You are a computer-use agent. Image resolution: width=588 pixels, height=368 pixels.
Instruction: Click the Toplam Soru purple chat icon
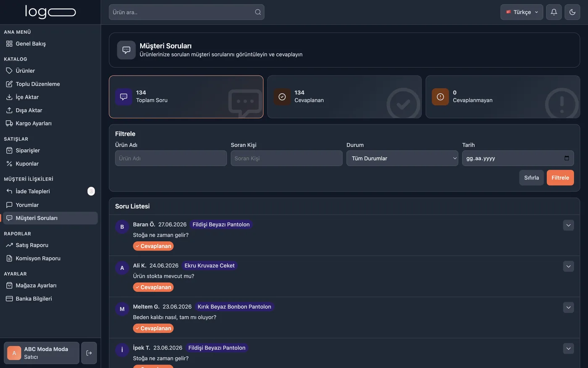[123, 97]
